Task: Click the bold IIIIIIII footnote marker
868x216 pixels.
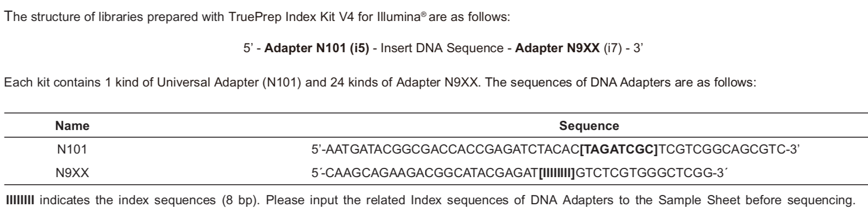Action: point(19,200)
